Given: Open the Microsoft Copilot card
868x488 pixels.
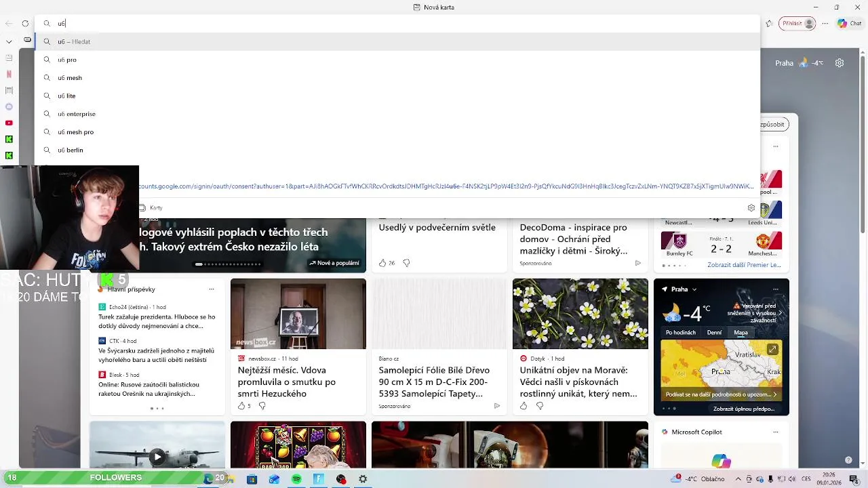Looking at the screenshot, I should 722,445.
